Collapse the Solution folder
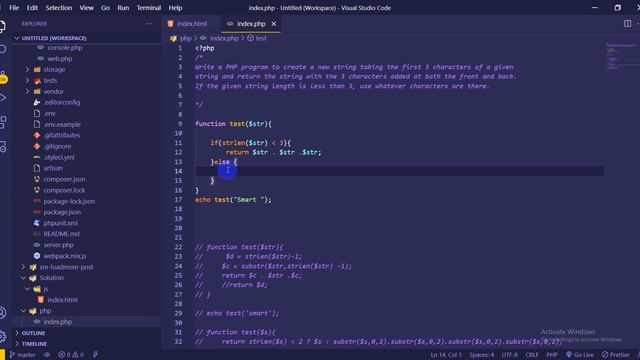 coord(51,278)
